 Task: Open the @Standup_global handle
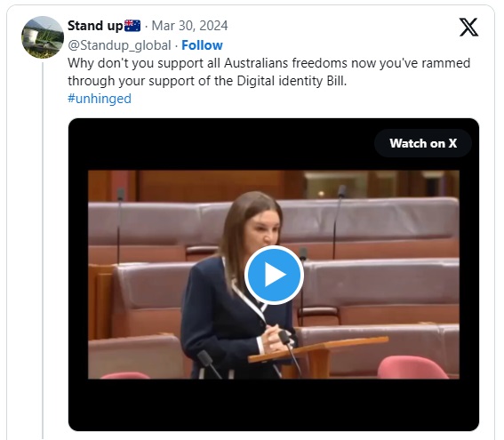(119, 45)
